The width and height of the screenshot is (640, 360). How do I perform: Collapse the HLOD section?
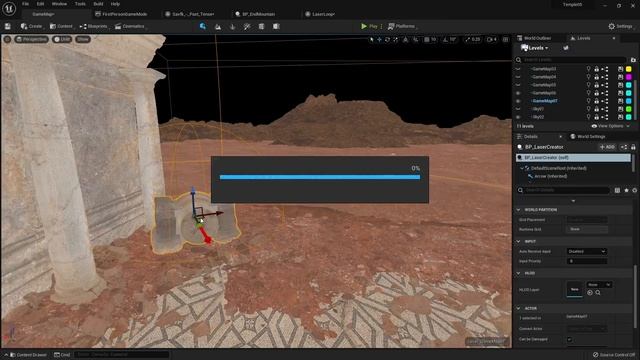pyautogui.click(x=519, y=273)
